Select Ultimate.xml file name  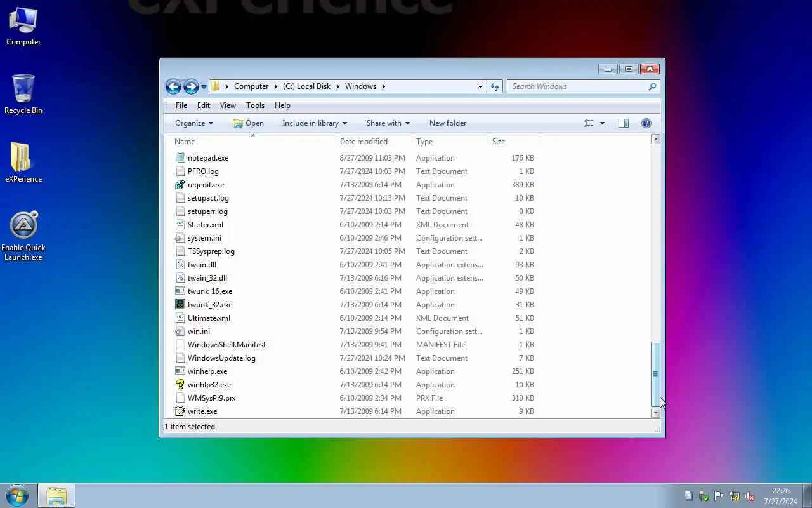[209, 318]
